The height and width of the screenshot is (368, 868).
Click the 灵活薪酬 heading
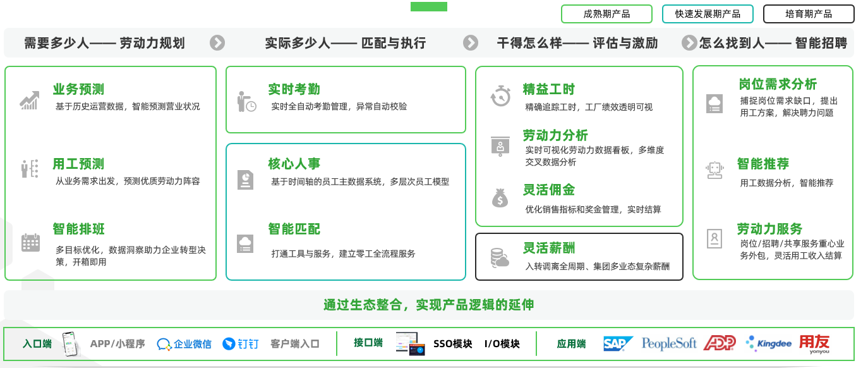tap(549, 248)
